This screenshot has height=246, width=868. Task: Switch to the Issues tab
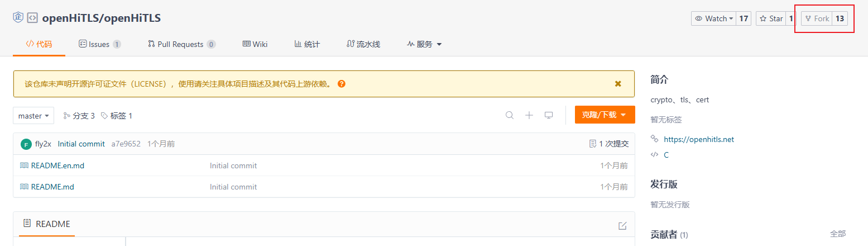click(x=99, y=44)
